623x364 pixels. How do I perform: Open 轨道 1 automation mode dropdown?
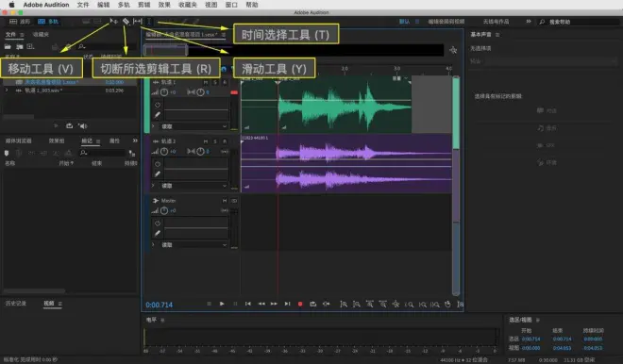pyautogui.click(x=194, y=126)
